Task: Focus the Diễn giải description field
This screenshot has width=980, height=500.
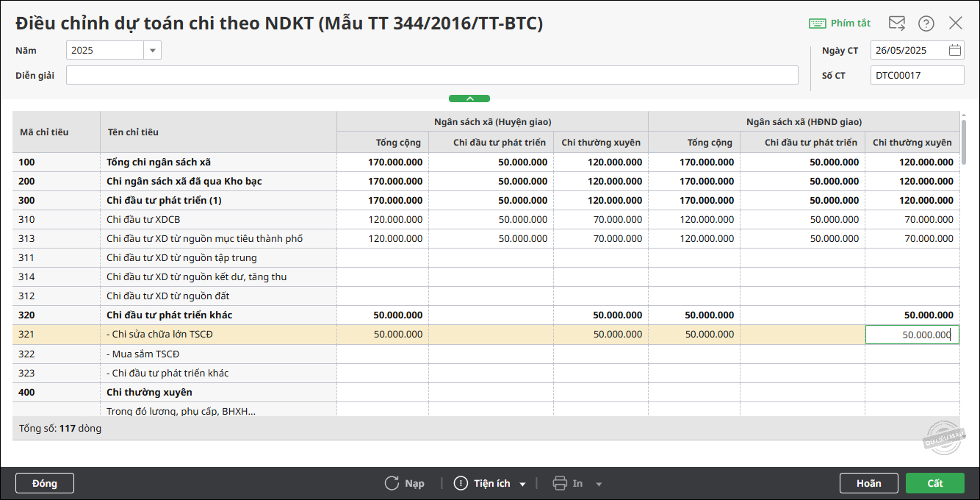Action: click(432, 75)
